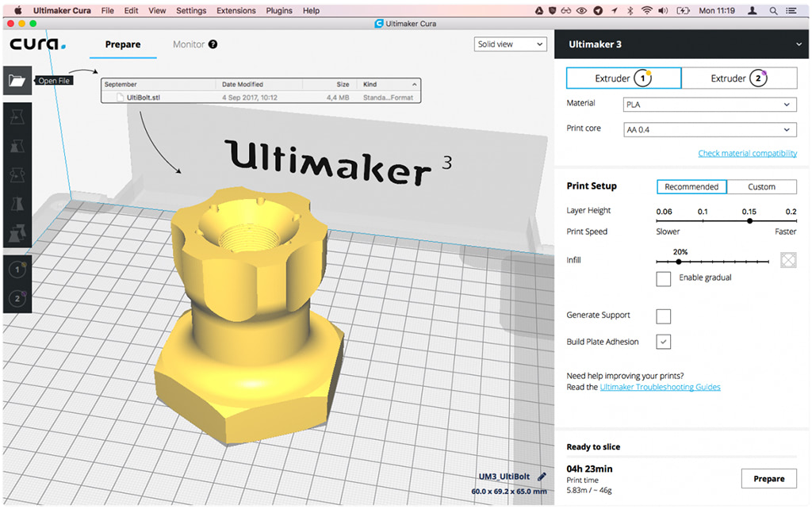Click the Size column header
812x509 pixels.
[x=343, y=84]
